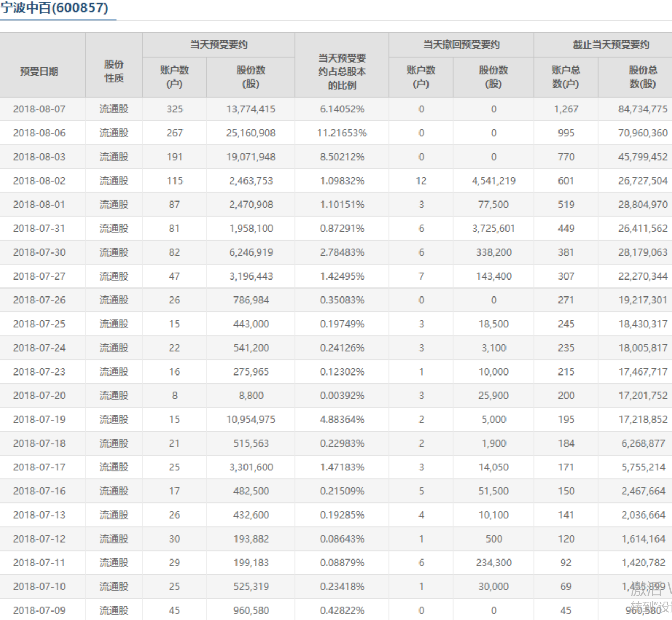Image resolution: width=672 pixels, height=620 pixels.
Task: Select date cell 2018-07-26
Action: pos(39,300)
